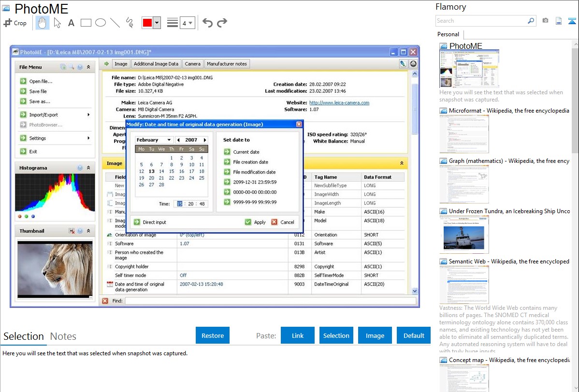579x392 pixels.
Task: Open the line width 4 dropdown
Action: (187, 23)
